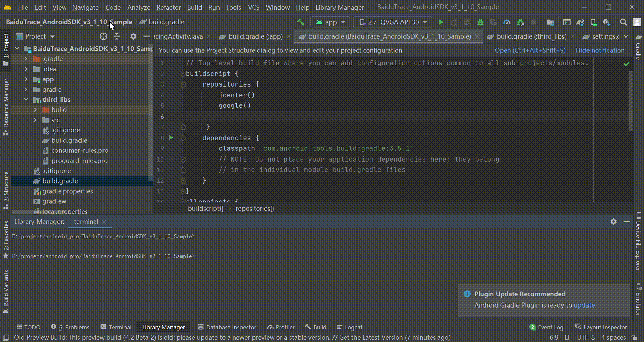This screenshot has width=644, height=342.
Task: Open the Project view mode dropdown
Action: pos(35,36)
